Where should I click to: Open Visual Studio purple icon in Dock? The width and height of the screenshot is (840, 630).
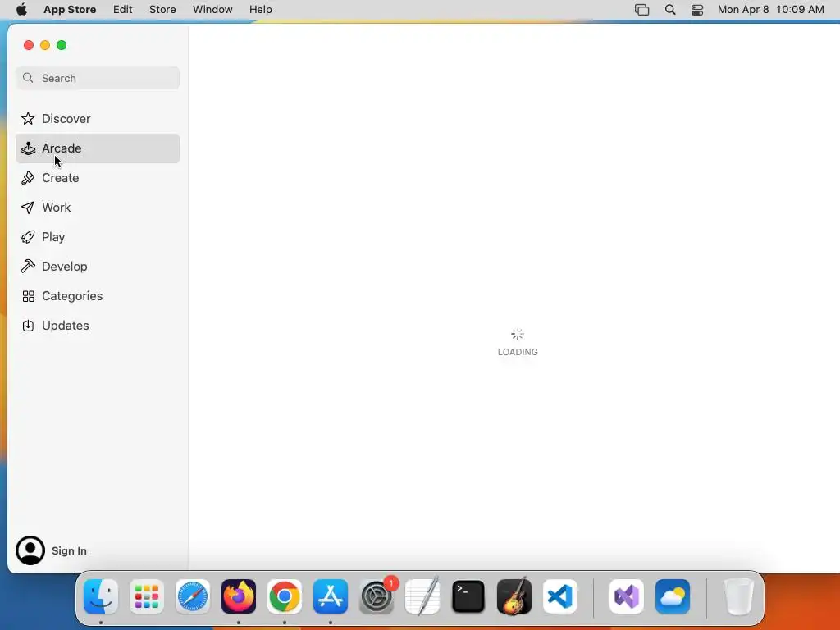pyautogui.click(x=627, y=596)
